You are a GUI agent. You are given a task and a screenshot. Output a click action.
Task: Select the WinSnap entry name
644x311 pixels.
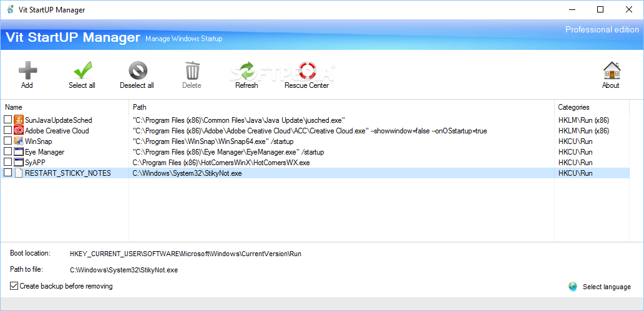39,141
